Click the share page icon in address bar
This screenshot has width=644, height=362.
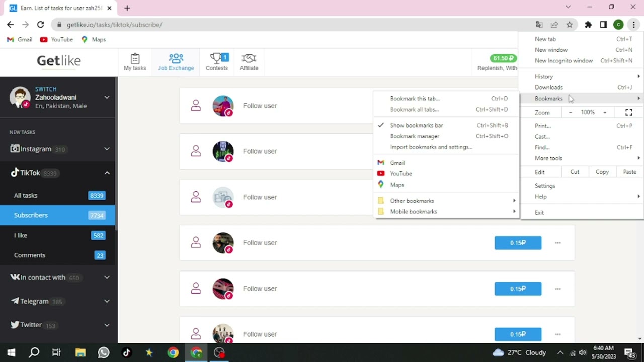554,25
